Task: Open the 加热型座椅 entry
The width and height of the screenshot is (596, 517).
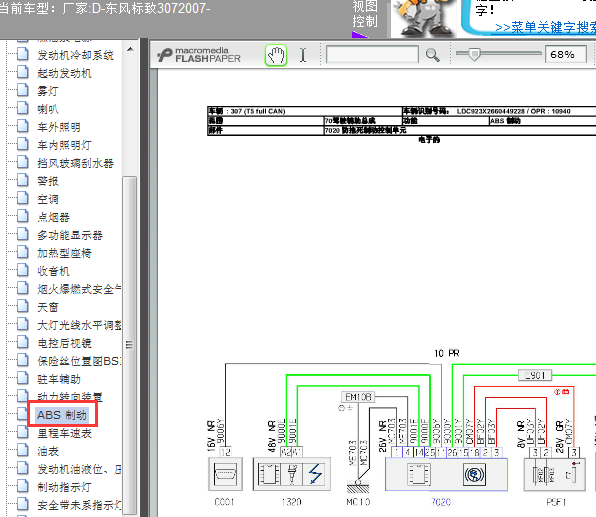Action: point(64,253)
